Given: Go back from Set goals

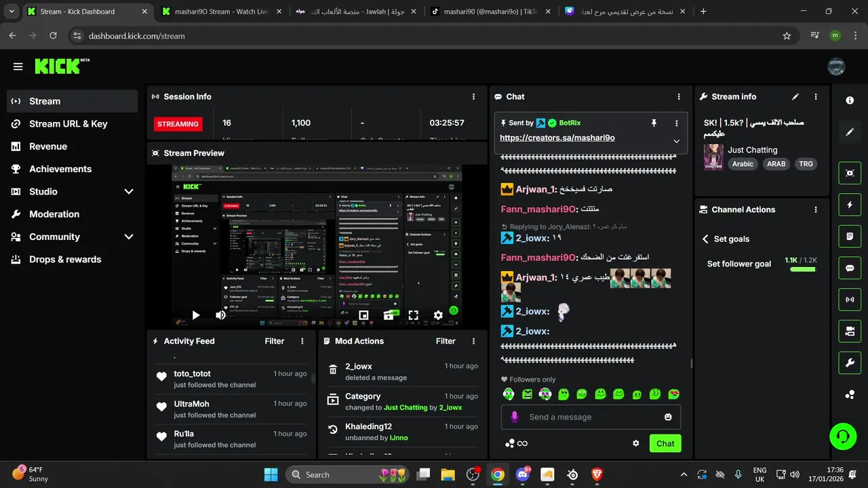Looking at the screenshot, I should coord(705,239).
